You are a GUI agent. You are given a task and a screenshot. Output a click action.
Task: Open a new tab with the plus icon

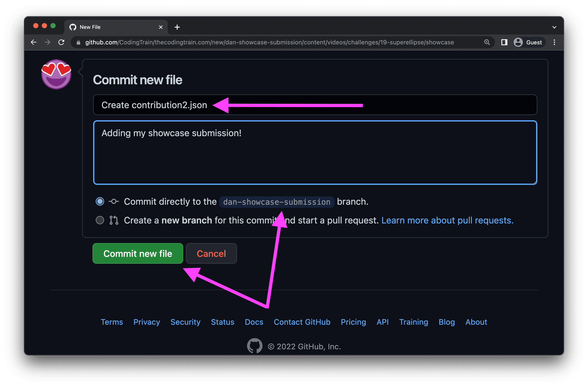[x=177, y=27]
